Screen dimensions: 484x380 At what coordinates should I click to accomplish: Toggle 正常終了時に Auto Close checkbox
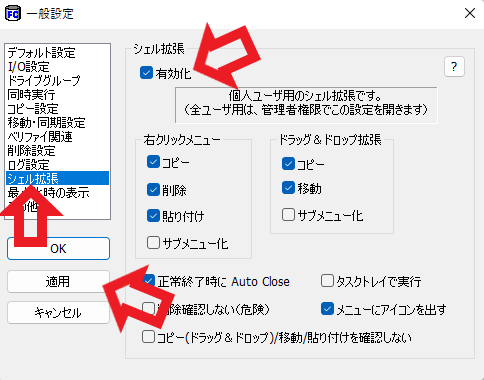tap(148, 281)
